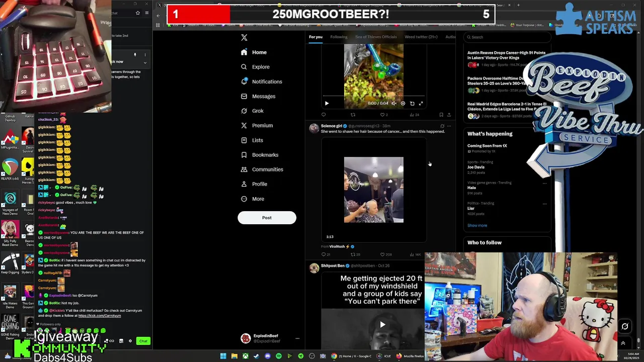Open Austin Reaves Lakers news story
The height and width of the screenshot is (362, 644).
tap(506, 55)
